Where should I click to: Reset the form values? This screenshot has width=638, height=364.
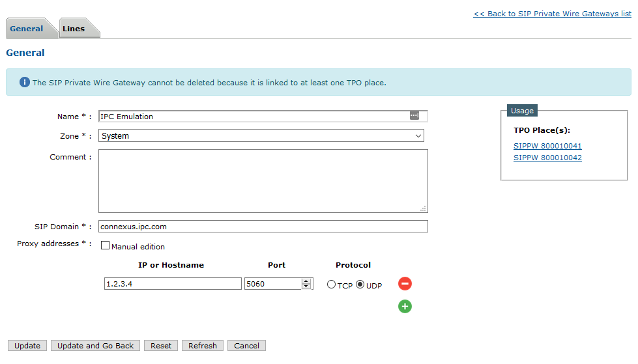161,346
